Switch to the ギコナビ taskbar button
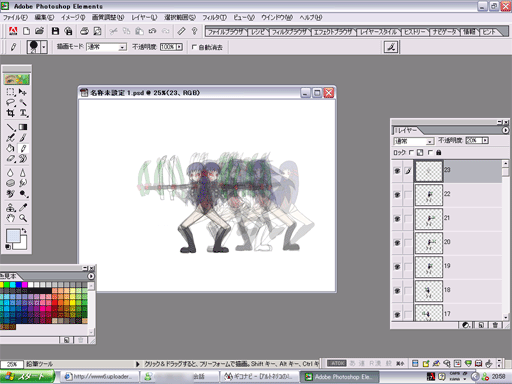 point(260,377)
